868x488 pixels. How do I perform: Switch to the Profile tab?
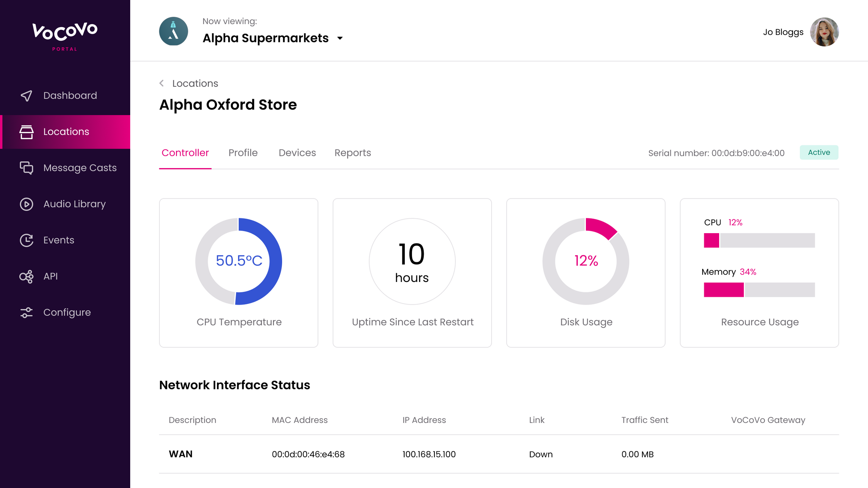[243, 153]
